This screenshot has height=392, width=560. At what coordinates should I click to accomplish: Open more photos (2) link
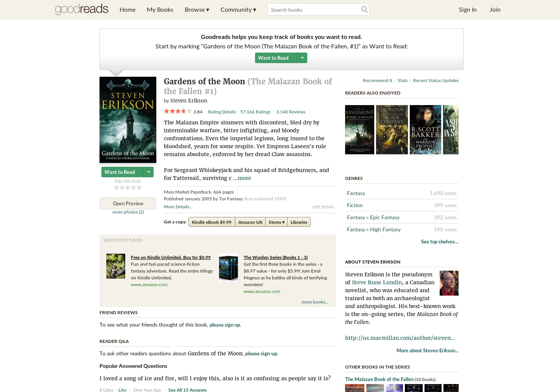(128, 212)
